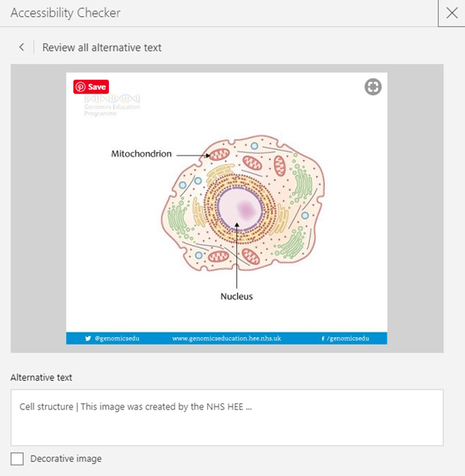Click the Decorative image label text
This screenshot has width=465, height=476.
(66, 459)
